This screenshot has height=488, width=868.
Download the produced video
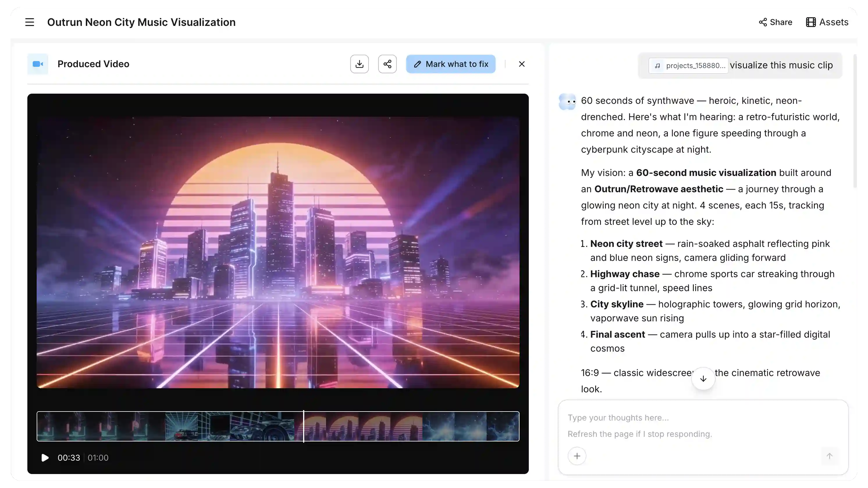point(359,64)
